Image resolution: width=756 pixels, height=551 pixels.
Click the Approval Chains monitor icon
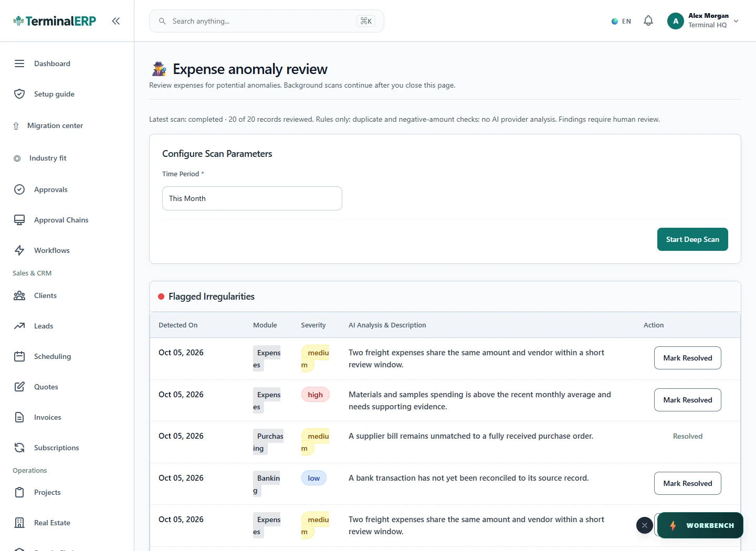(19, 220)
